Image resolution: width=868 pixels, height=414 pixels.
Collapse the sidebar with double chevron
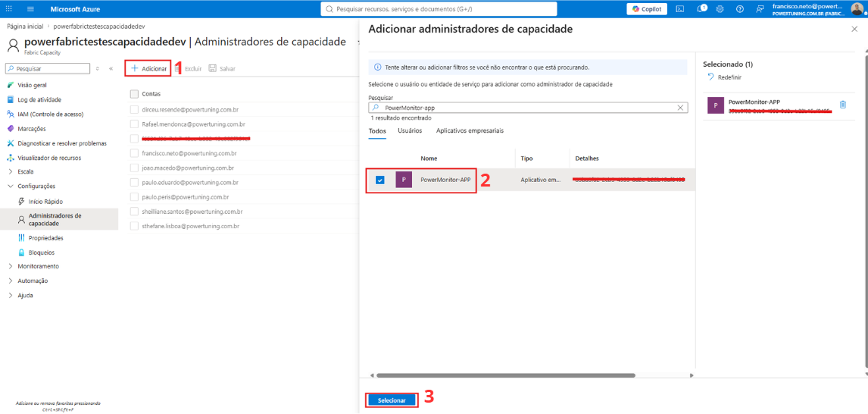coord(111,69)
